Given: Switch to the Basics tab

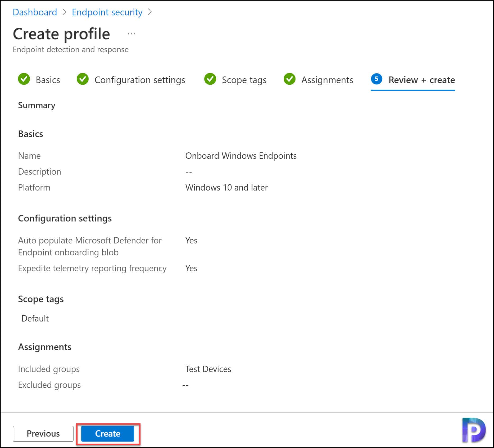Looking at the screenshot, I should point(48,80).
